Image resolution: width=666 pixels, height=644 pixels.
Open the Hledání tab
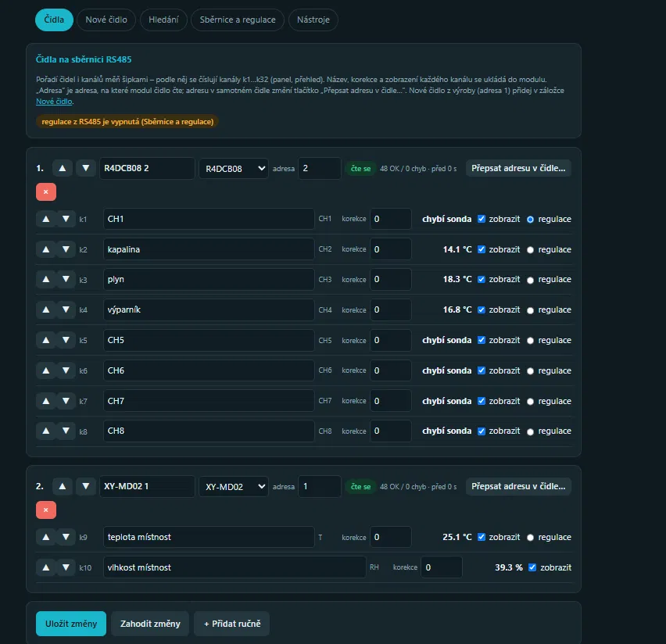163,20
